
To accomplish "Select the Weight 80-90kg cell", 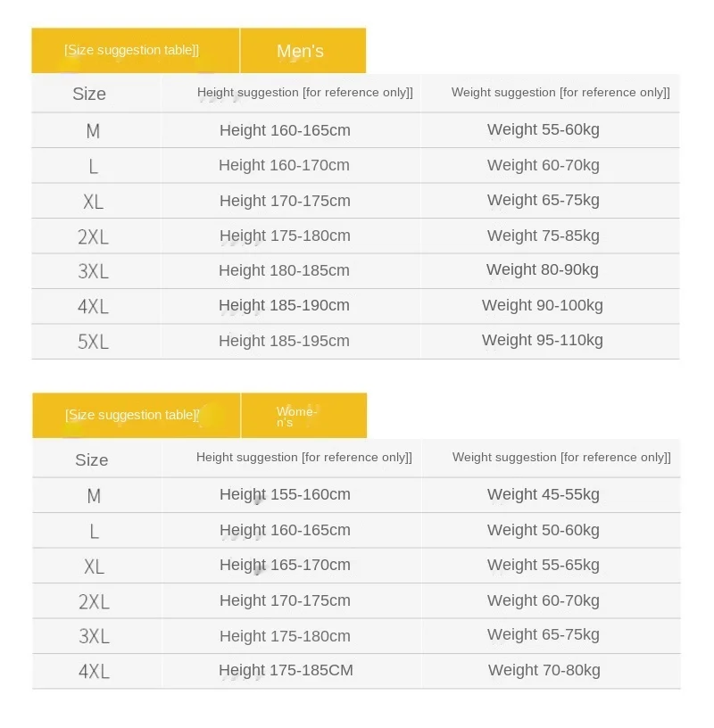I will 543,269.
